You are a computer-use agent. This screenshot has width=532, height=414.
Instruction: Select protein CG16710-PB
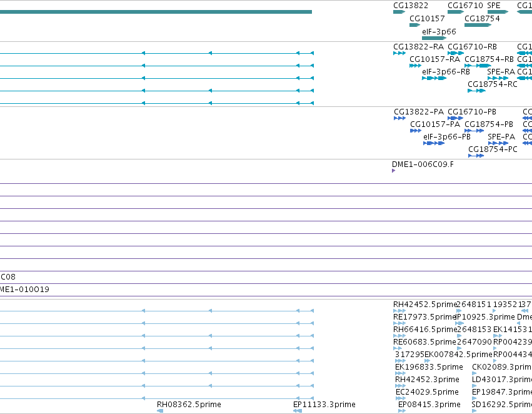tap(472, 112)
